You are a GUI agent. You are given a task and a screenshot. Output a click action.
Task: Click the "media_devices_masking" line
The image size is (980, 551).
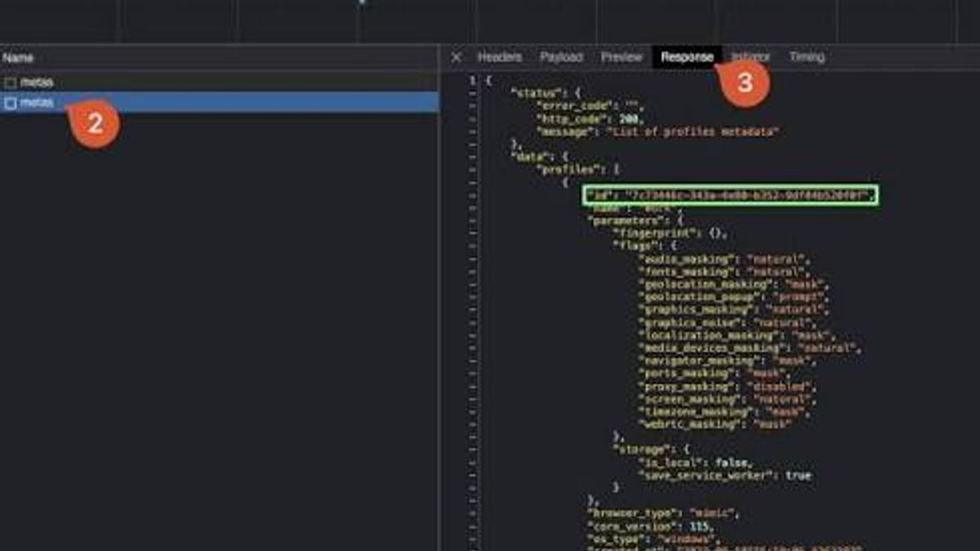coord(751,349)
